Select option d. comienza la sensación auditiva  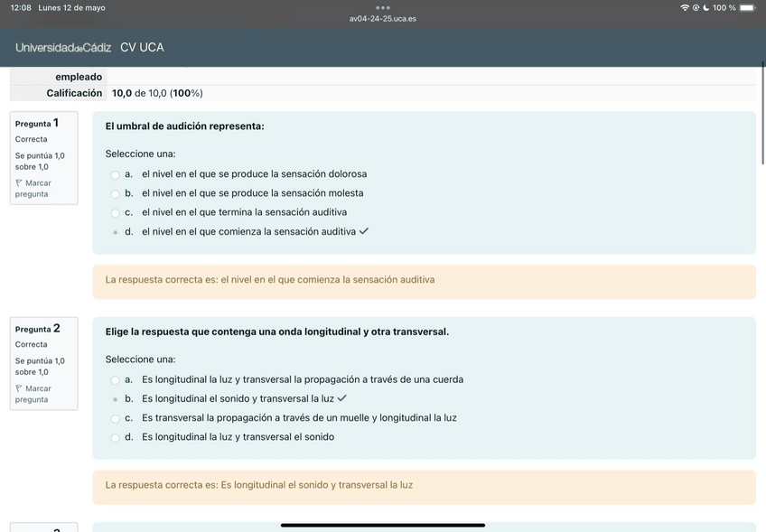point(116,232)
